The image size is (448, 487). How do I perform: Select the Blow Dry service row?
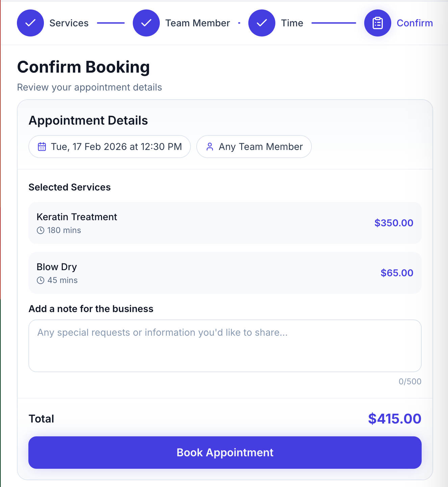coord(225,273)
